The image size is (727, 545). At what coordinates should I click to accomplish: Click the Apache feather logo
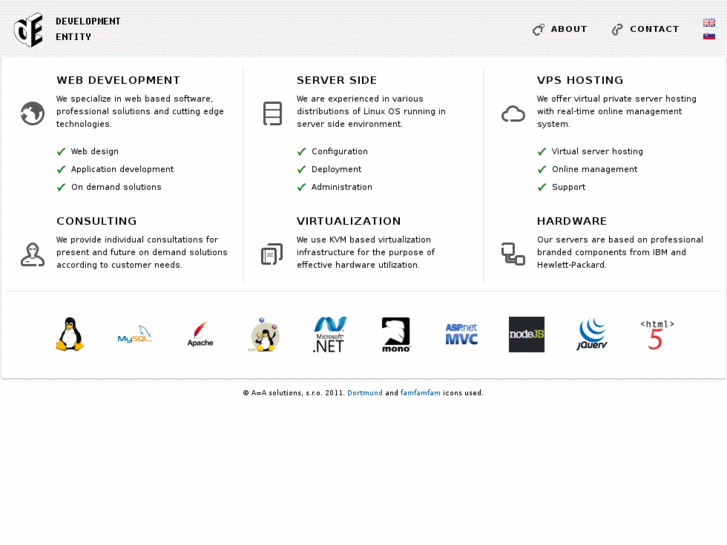pos(200,334)
